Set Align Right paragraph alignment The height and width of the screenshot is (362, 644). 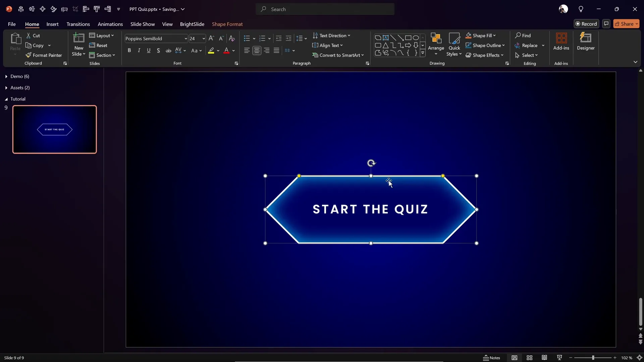coord(267,50)
